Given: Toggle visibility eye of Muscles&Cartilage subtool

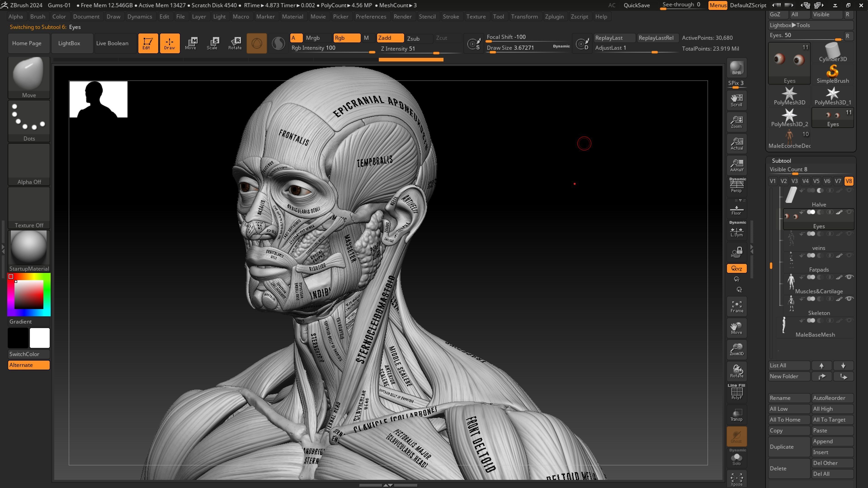Looking at the screenshot, I should click(x=849, y=277).
